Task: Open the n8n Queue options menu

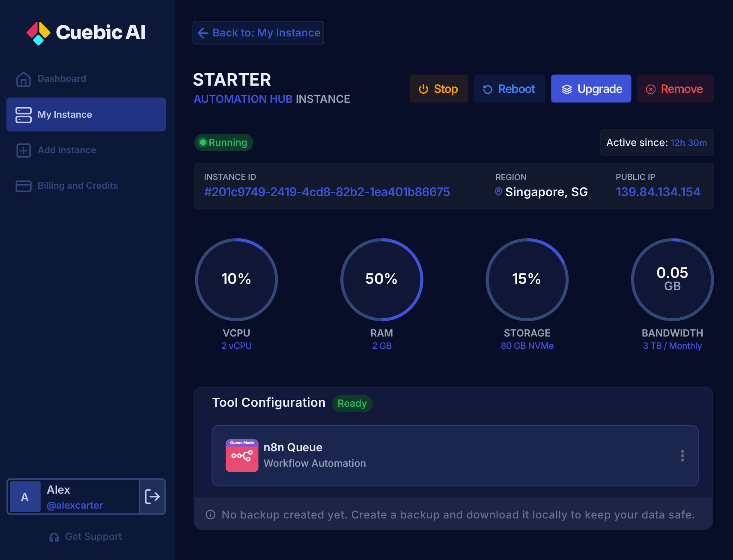Action: tap(682, 456)
